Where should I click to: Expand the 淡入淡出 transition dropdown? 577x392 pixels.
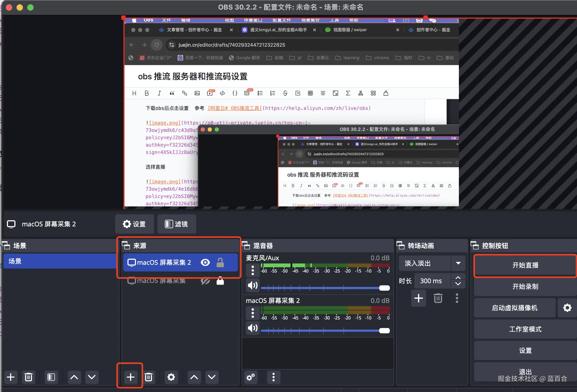[458, 263]
